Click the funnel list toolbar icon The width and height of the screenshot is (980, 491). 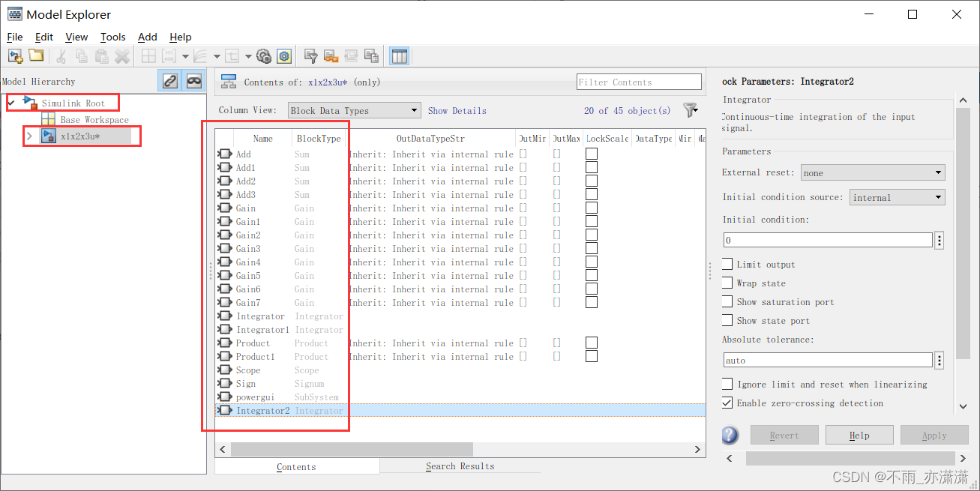pyautogui.click(x=310, y=56)
